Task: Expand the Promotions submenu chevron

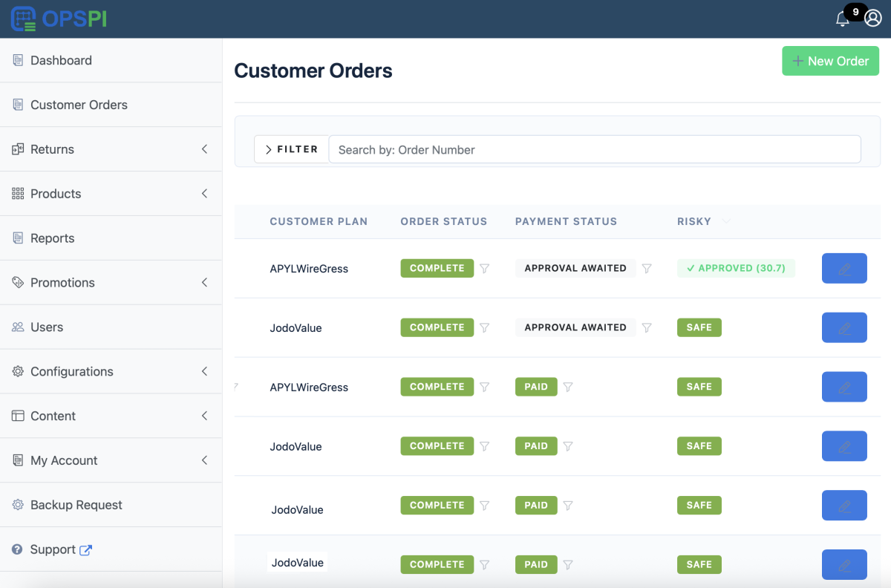Action: pos(204,283)
